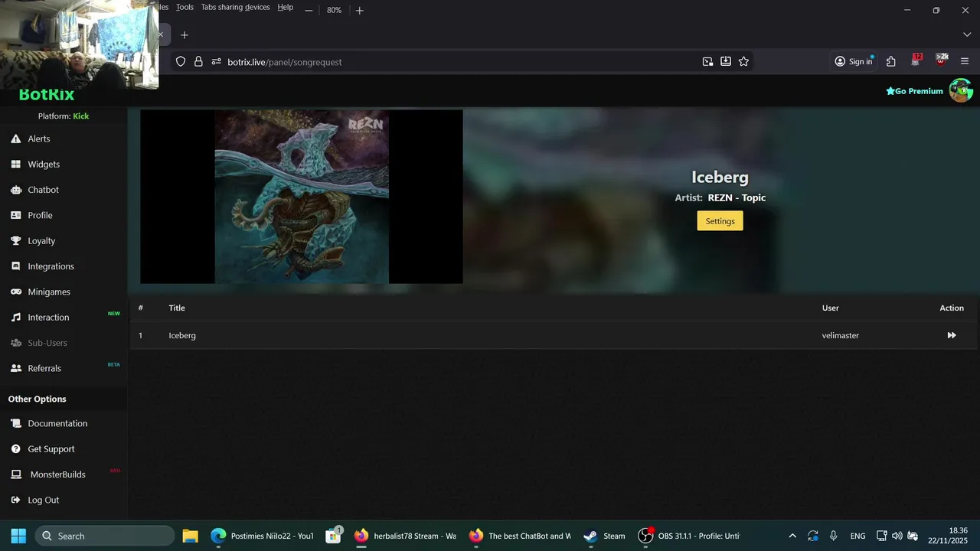Close the current browser tab
Image resolution: width=980 pixels, height=551 pixels.
tap(160, 34)
